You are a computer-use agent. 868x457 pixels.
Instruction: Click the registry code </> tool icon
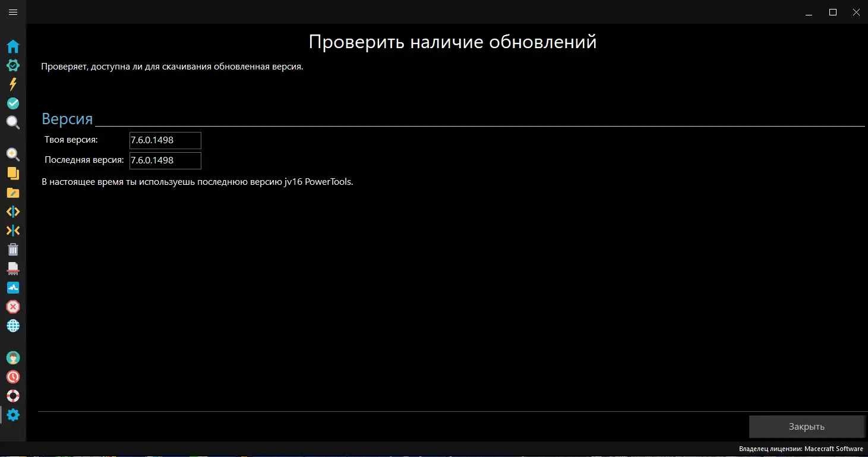click(x=13, y=212)
